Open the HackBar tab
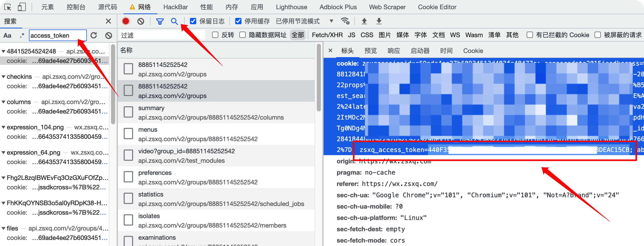 [175, 7]
